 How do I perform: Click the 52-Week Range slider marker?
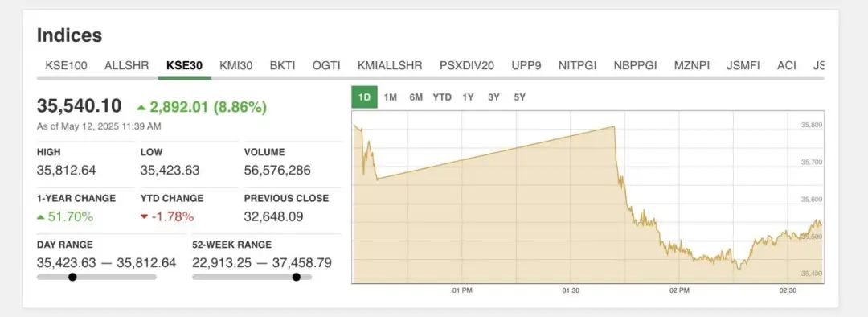[x=296, y=277]
